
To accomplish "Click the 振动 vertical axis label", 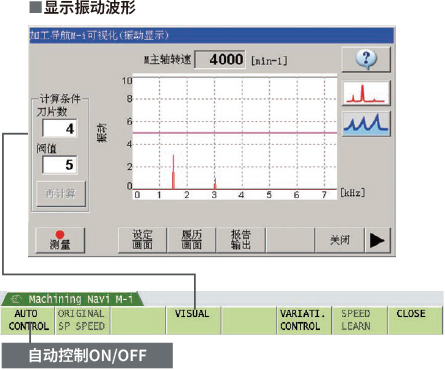I will (x=102, y=133).
